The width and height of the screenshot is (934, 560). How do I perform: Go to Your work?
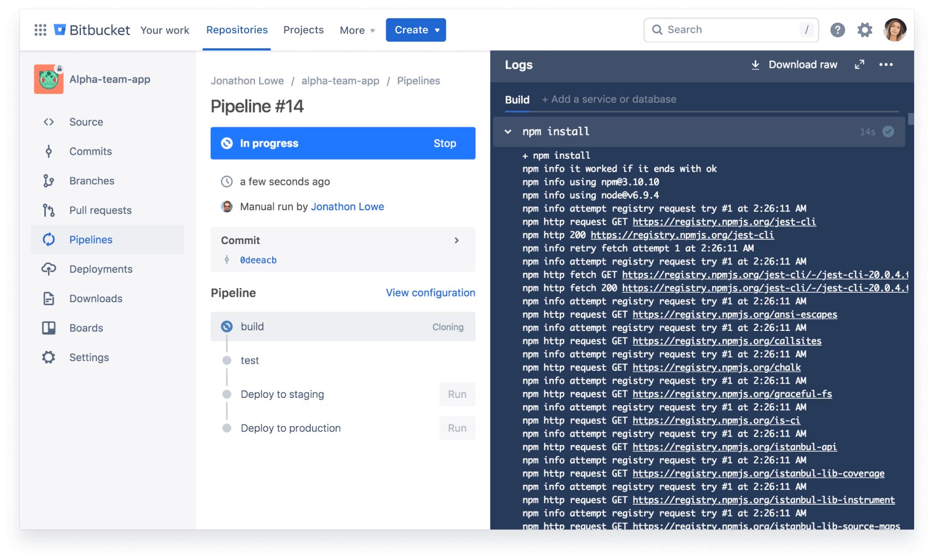coord(165,30)
